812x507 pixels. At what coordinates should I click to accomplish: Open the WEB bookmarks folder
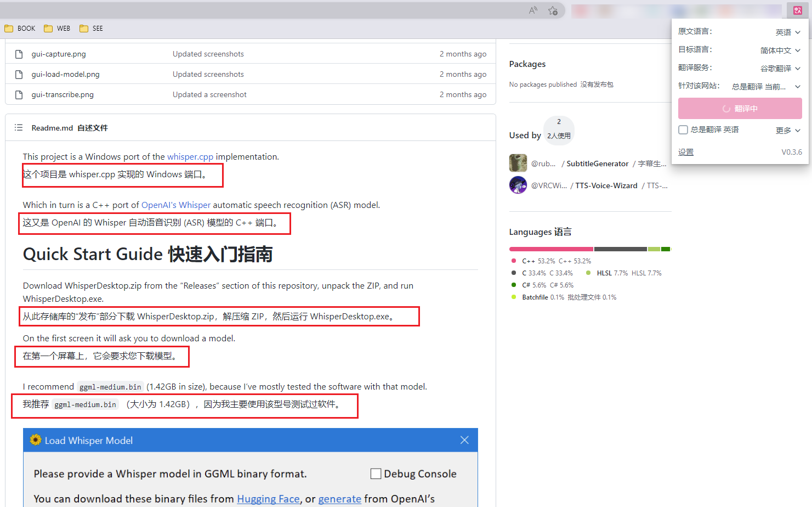coord(56,28)
